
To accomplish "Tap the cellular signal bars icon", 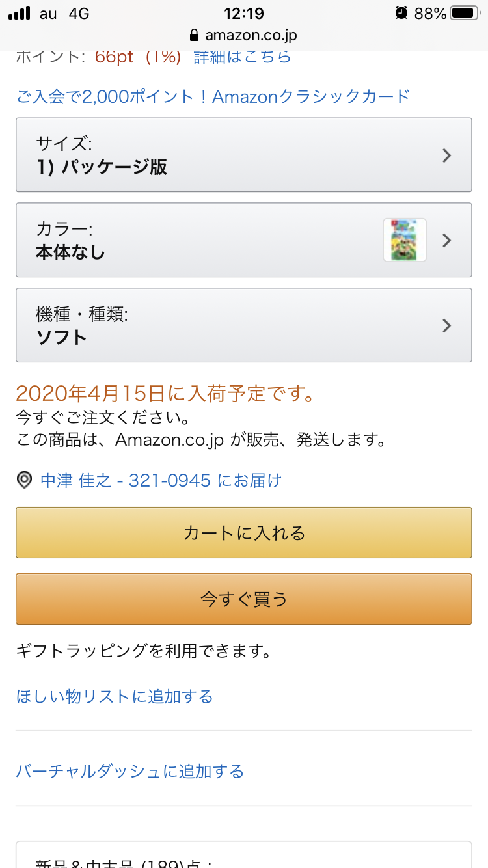I will click(20, 13).
